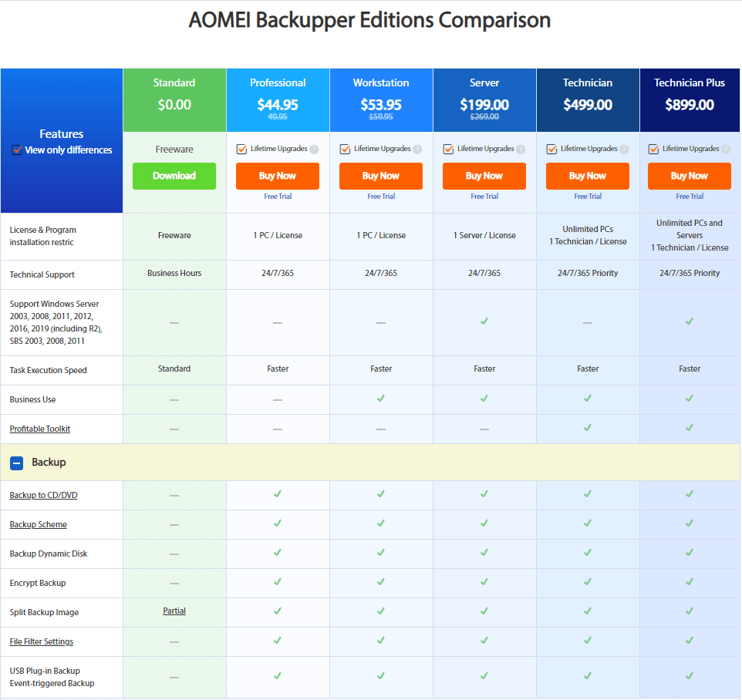Open the Technician Plus Lifetime Upgrades help icon
Image resolution: width=742 pixels, height=700 pixels.
pyautogui.click(x=726, y=150)
